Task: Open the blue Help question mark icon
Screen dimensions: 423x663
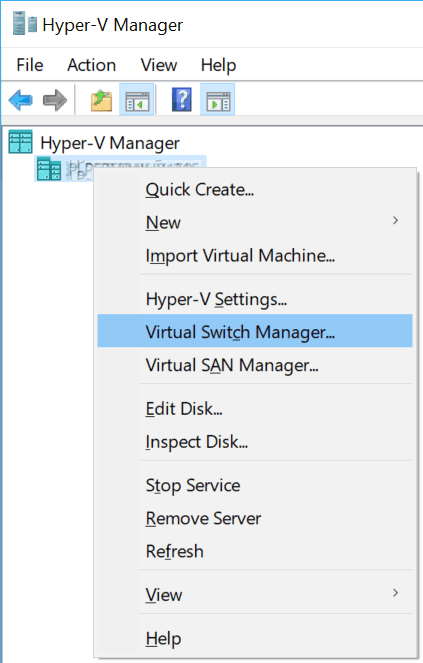Action: click(x=182, y=100)
